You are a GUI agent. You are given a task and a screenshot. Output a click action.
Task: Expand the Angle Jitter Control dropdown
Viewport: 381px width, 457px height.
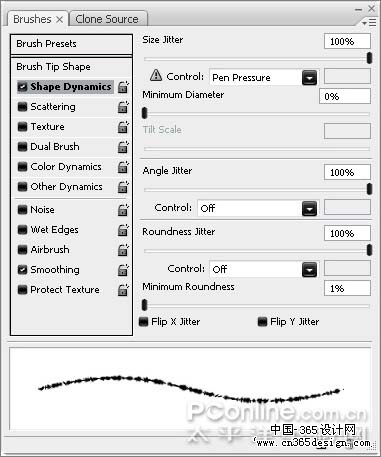pos(258,208)
